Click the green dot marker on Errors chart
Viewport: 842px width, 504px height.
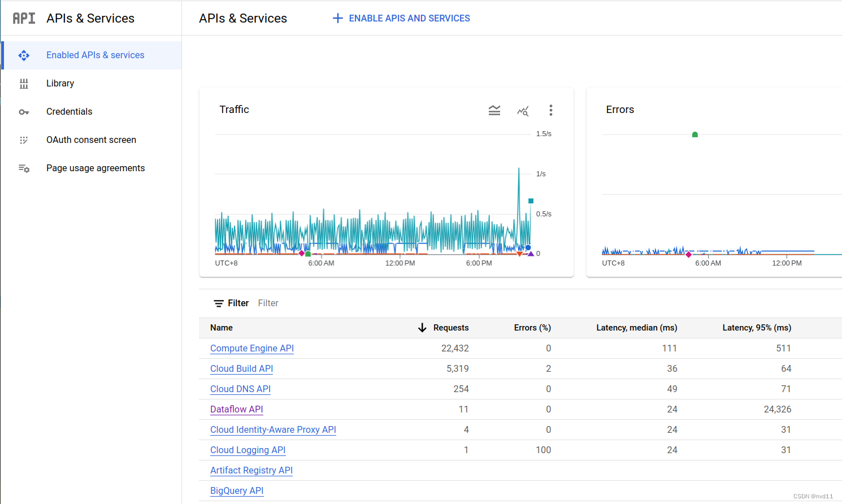click(x=695, y=134)
